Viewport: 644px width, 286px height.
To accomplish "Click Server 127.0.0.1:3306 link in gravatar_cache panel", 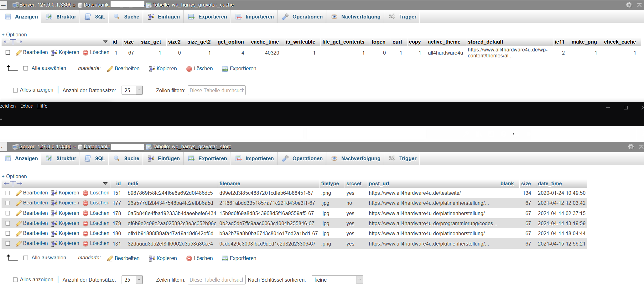I will (x=45, y=5).
